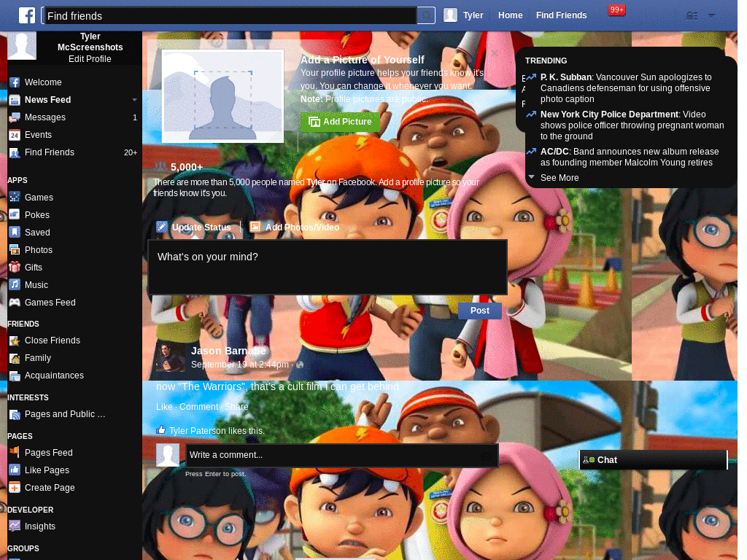This screenshot has height=560, width=747.
Task: Click Comment under Jason's post
Action: tap(198, 407)
